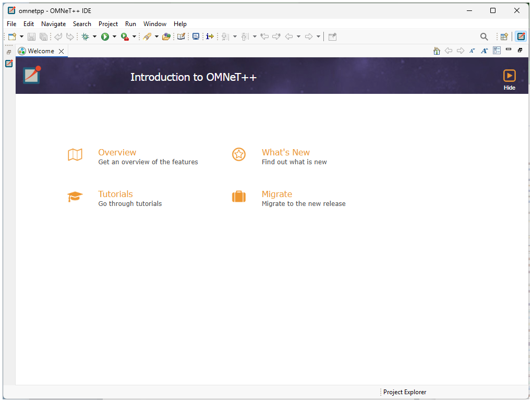Open the Edit menu
This screenshot has width=532, height=402.
(x=29, y=24)
